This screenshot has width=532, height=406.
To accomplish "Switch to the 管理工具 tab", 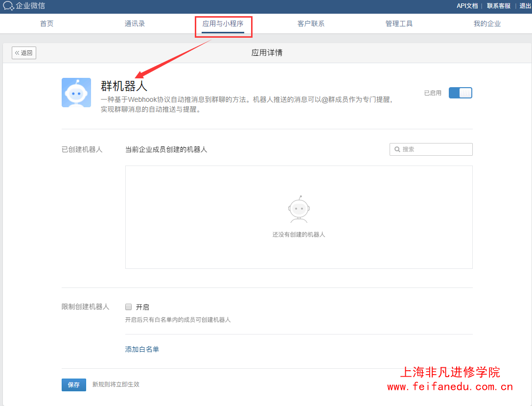I will (399, 24).
